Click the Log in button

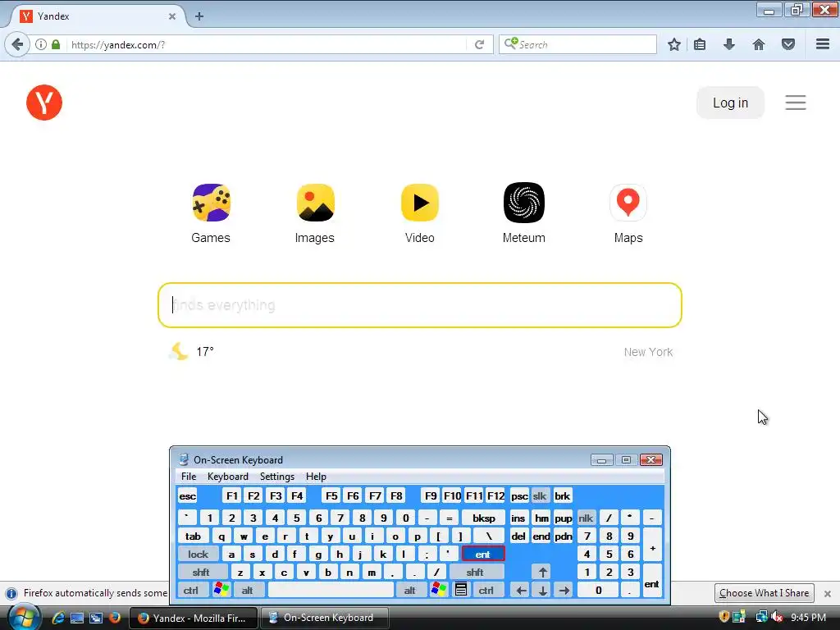pos(730,103)
